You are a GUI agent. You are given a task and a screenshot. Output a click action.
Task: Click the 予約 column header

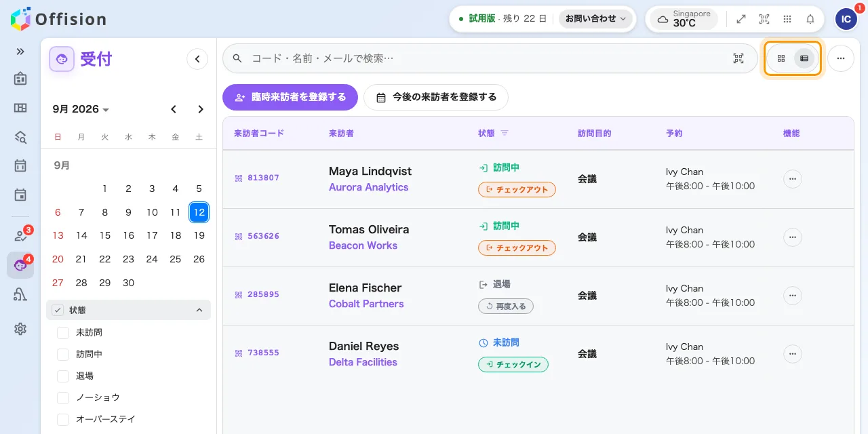(674, 133)
